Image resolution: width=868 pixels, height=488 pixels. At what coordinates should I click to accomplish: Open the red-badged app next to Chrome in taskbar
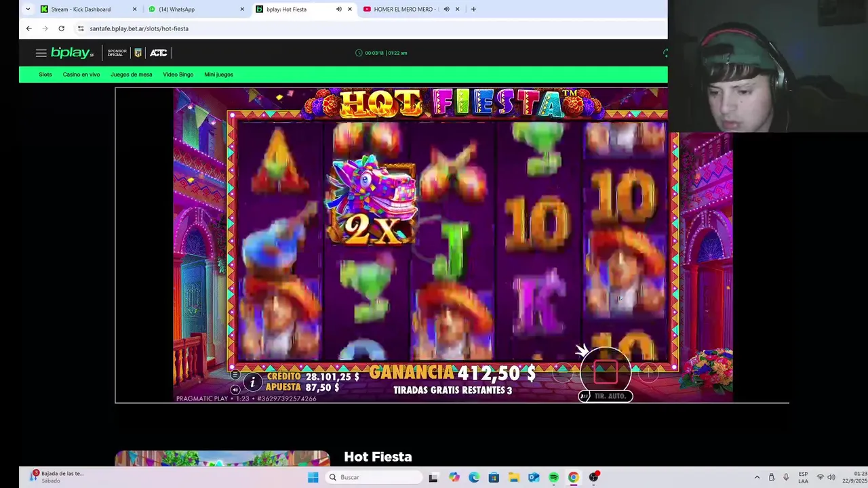pyautogui.click(x=594, y=477)
